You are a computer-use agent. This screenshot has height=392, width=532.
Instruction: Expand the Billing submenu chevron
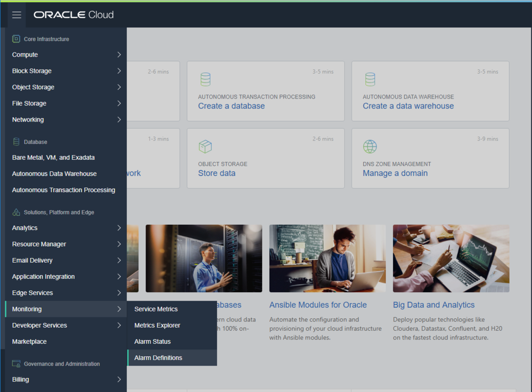(119, 380)
